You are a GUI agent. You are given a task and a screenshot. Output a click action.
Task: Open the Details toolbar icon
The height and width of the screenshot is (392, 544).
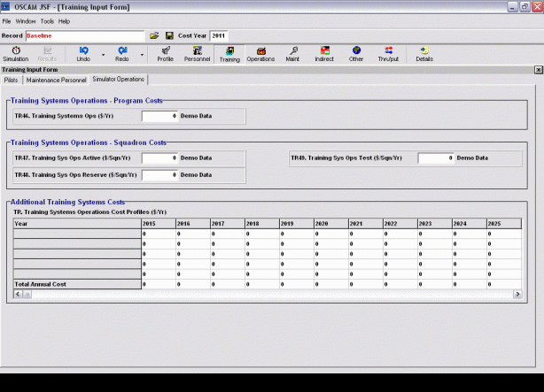424,54
